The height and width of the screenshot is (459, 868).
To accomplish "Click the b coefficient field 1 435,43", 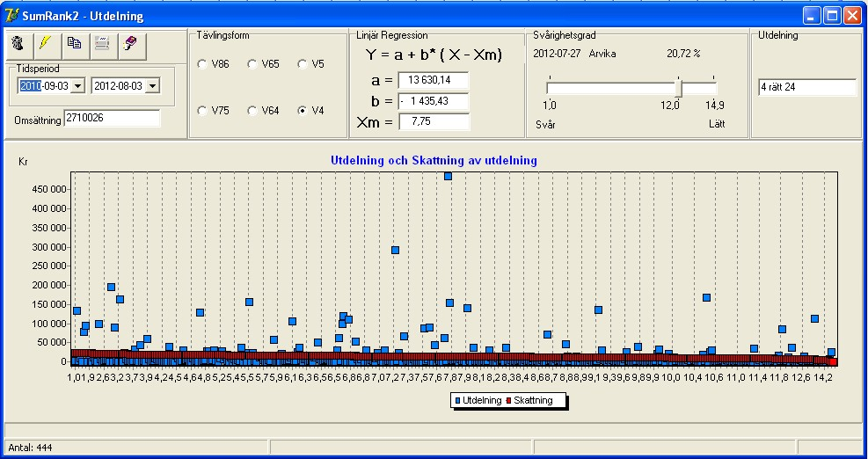I will click(x=434, y=101).
